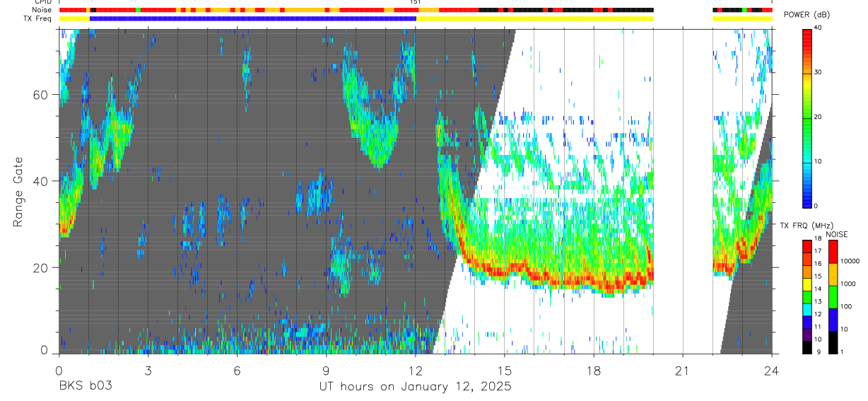Select the 18 MHz label in the TX FRQ legend
The height and width of the screenshot is (401, 868).
point(818,238)
